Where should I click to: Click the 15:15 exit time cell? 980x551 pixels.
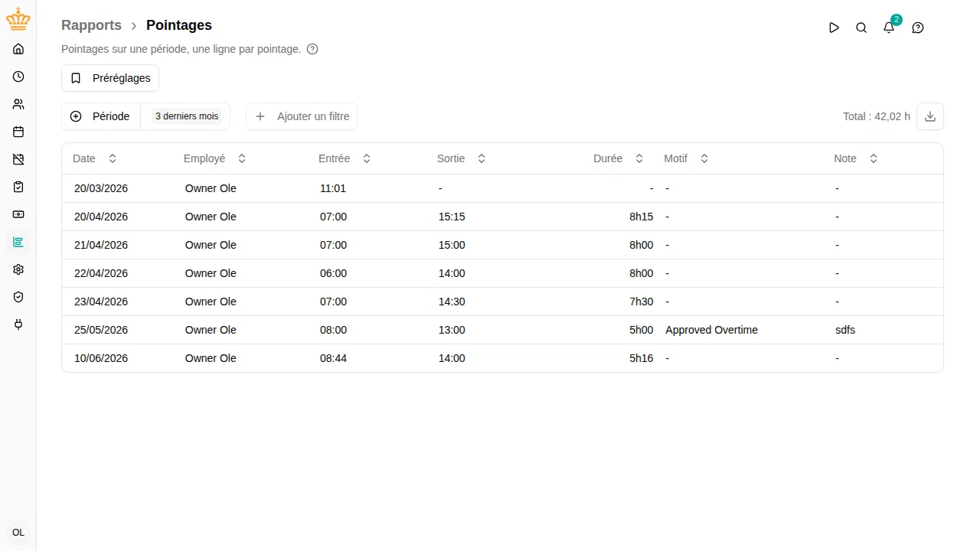(452, 217)
